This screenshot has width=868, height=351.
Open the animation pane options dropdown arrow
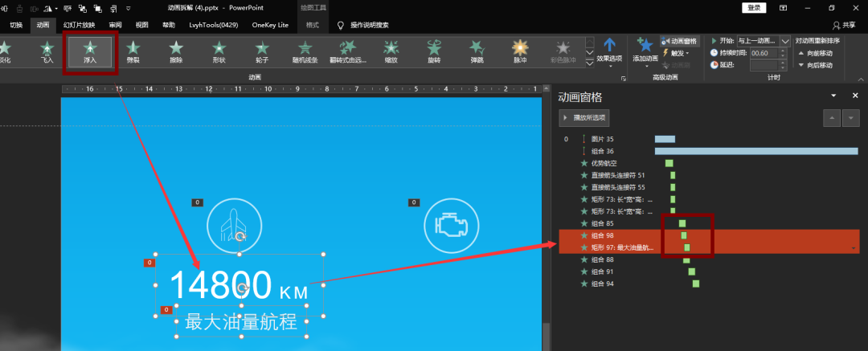point(833,96)
